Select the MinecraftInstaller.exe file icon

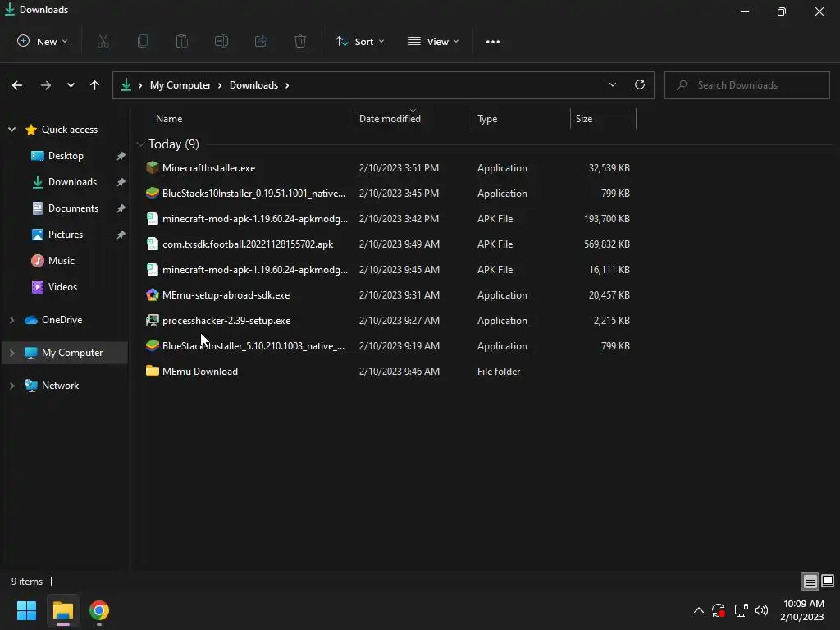tap(152, 167)
